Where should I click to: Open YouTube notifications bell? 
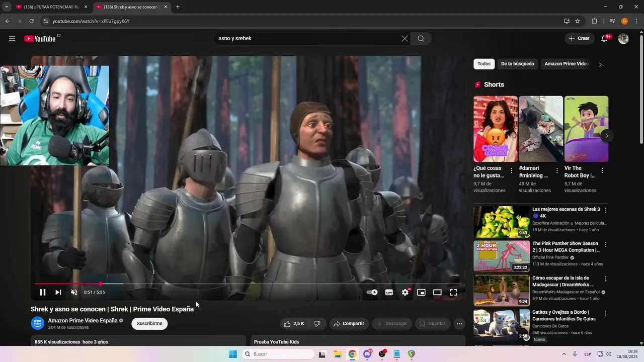pyautogui.click(x=604, y=39)
